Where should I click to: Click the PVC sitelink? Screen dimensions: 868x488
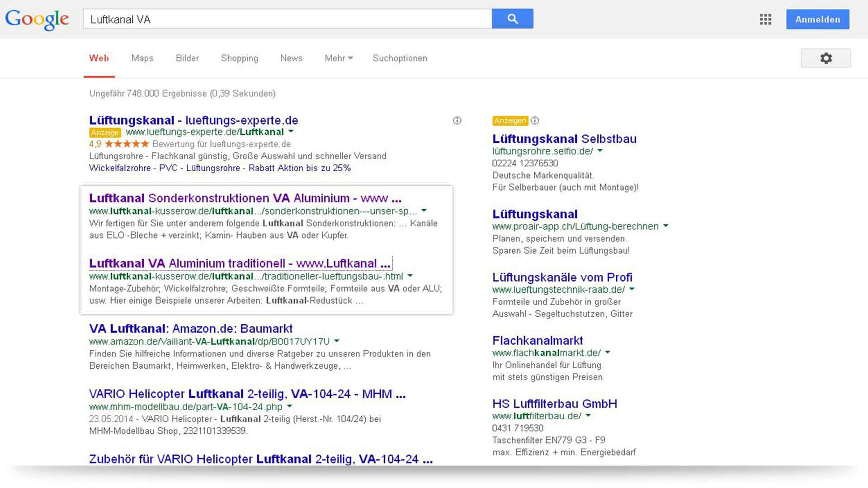pos(169,168)
